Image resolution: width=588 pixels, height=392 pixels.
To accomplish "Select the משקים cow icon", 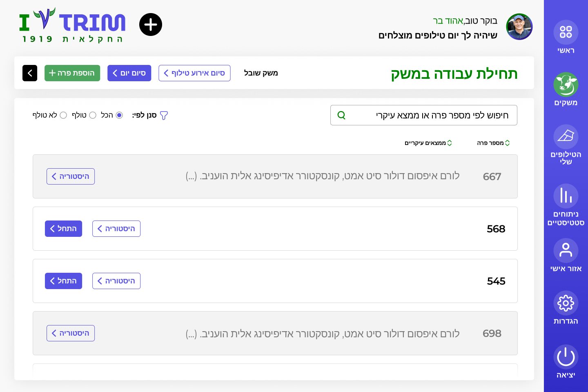I will click(x=566, y=85).
